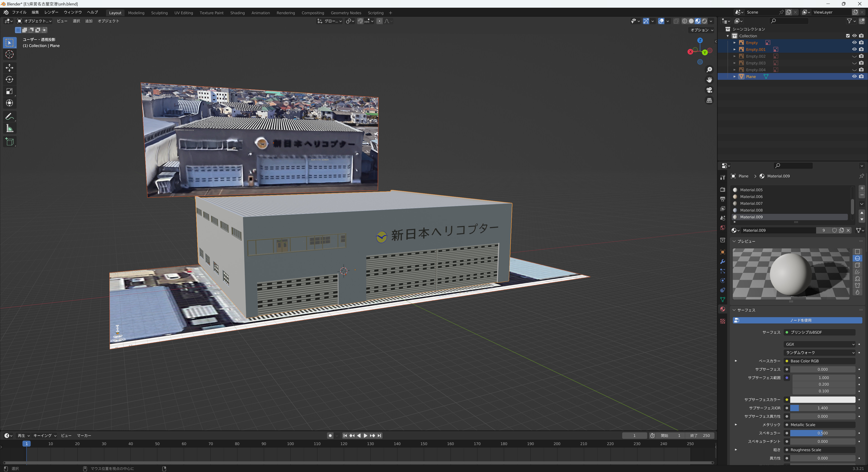Select the Rotate tool

coord(9,80)
